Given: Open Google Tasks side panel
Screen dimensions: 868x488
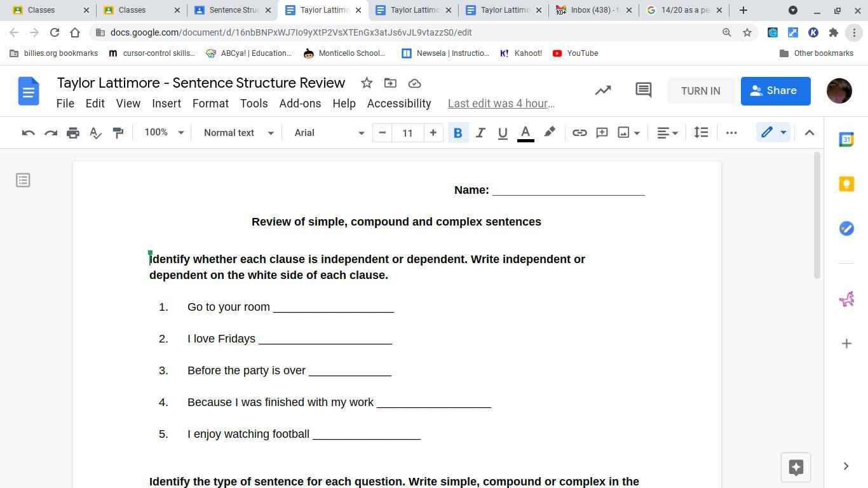Looking at the screenshot, I should pyautogui.click(x=846, y=229).
